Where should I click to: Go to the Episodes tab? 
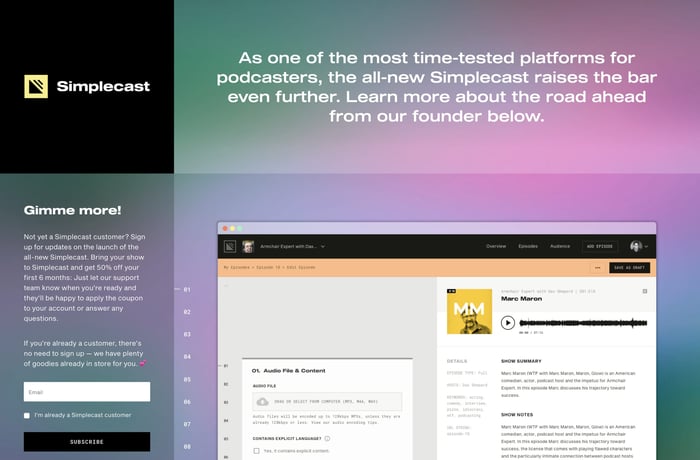[x=528, y=246]
